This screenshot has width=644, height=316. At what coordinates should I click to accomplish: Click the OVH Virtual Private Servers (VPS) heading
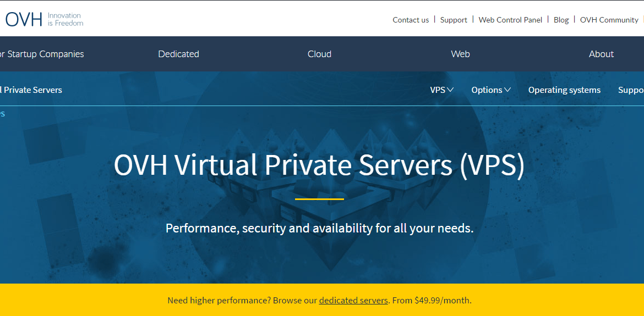click(x=319, y=165)
